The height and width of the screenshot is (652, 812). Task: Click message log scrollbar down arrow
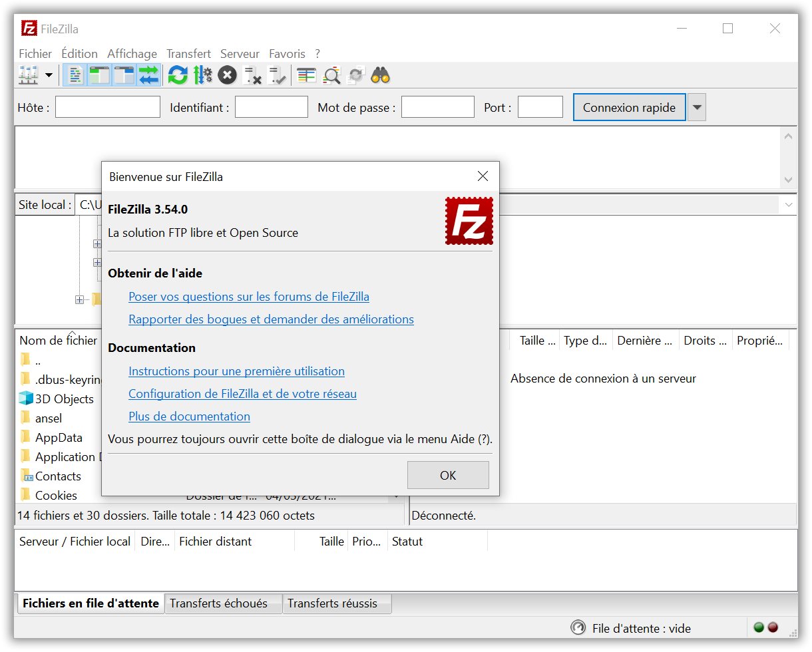coord(789,180)
